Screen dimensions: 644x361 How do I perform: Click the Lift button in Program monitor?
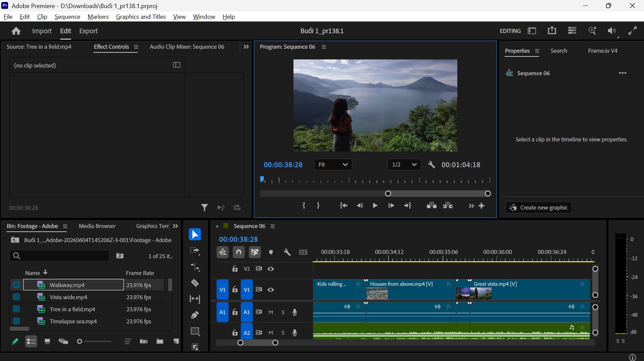pyautogui.click(x=431, y=206)
